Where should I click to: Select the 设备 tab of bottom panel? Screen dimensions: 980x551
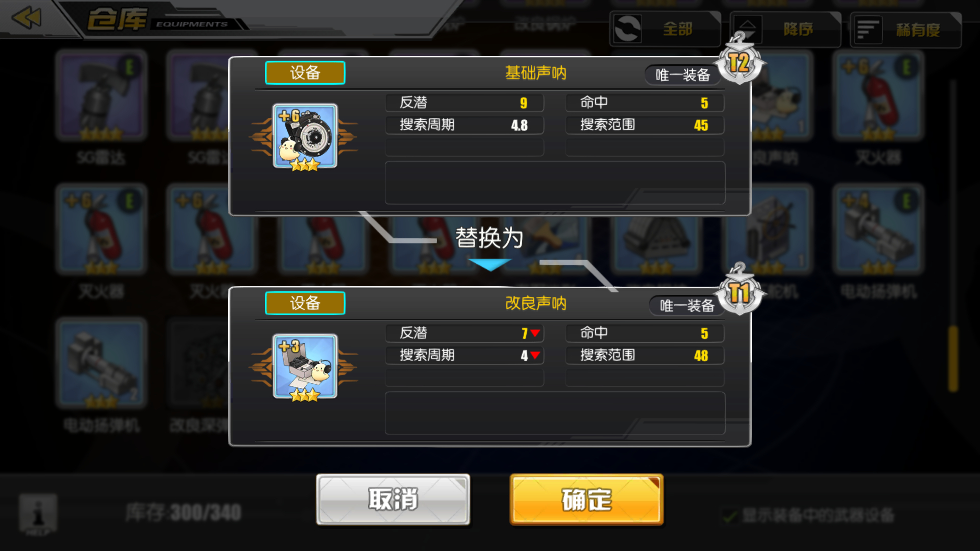tap(305, 303)
